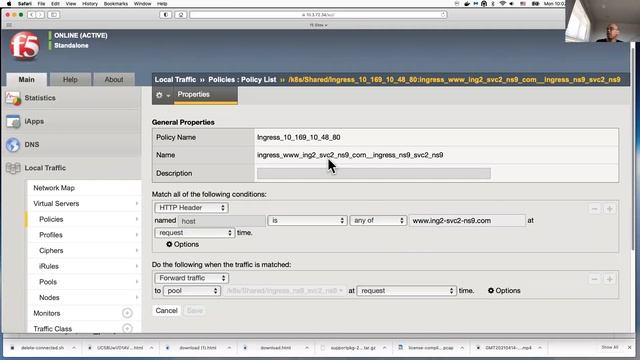640x360 pixels.
Task: Click the add Monitors plus icon
Action: tap(127, 313)
